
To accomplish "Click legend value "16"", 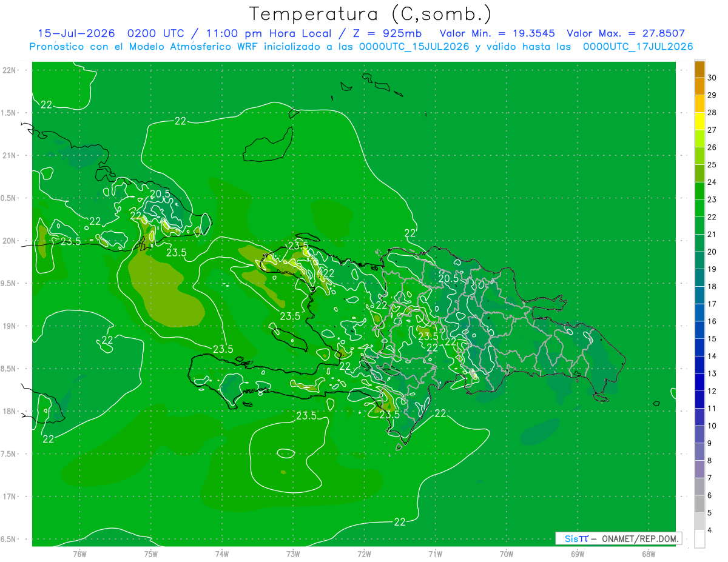I will 712,321.
